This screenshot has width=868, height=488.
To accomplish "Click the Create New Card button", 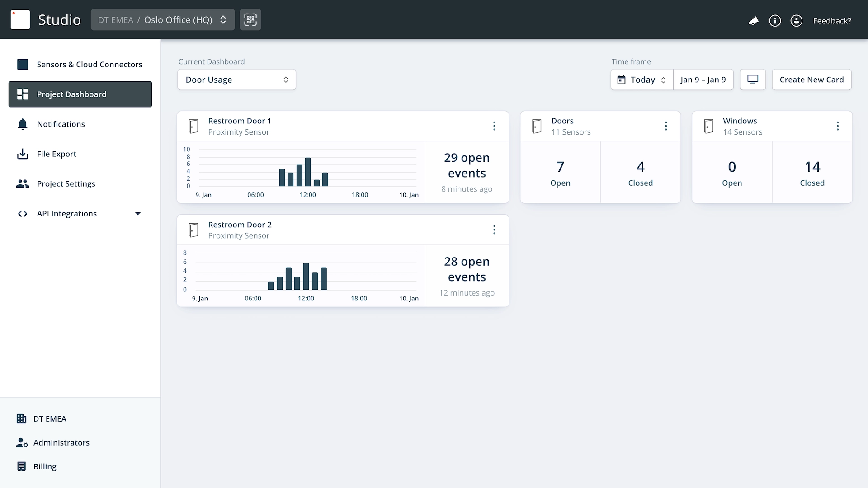I will (x=811, y=80).
